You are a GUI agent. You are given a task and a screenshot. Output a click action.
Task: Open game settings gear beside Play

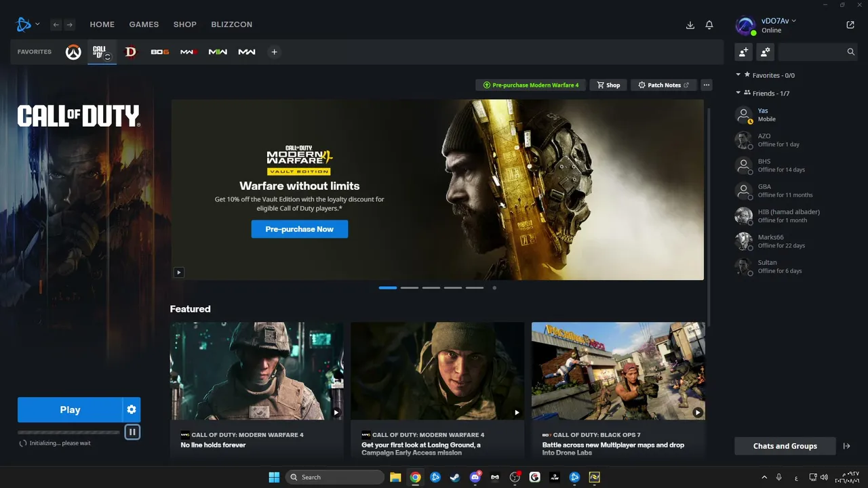(x=132, y=409)
